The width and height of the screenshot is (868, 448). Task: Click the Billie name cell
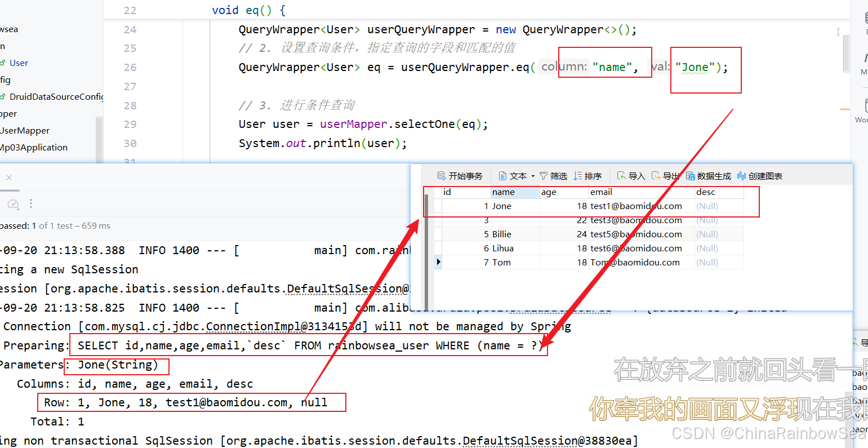pyautogui.click(x=515, y=234)
